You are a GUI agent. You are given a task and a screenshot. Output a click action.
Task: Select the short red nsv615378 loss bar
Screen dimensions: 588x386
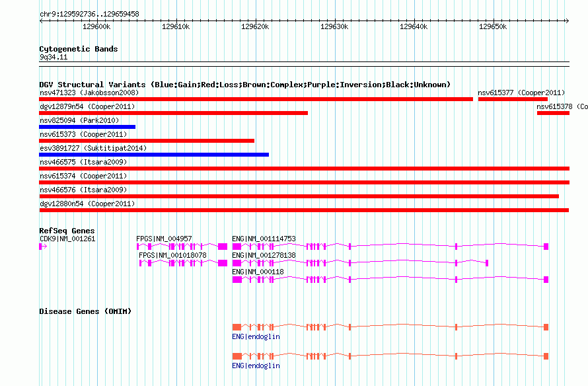(x=553, y=113)
